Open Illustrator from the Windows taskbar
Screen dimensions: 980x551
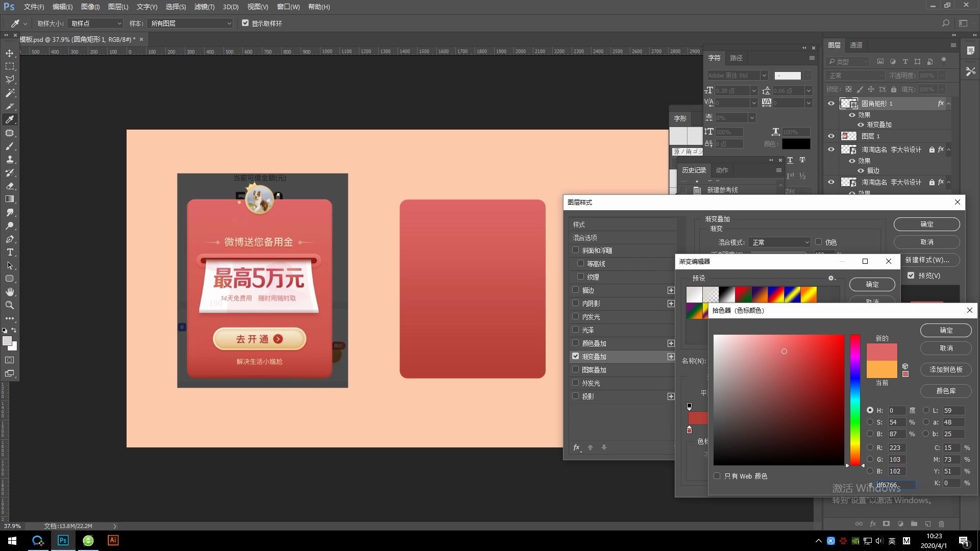tap(113, 540)
